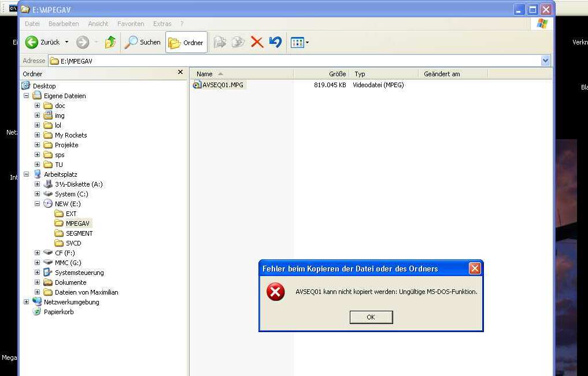
Task: Open the Extras menu
Action: 162,24
